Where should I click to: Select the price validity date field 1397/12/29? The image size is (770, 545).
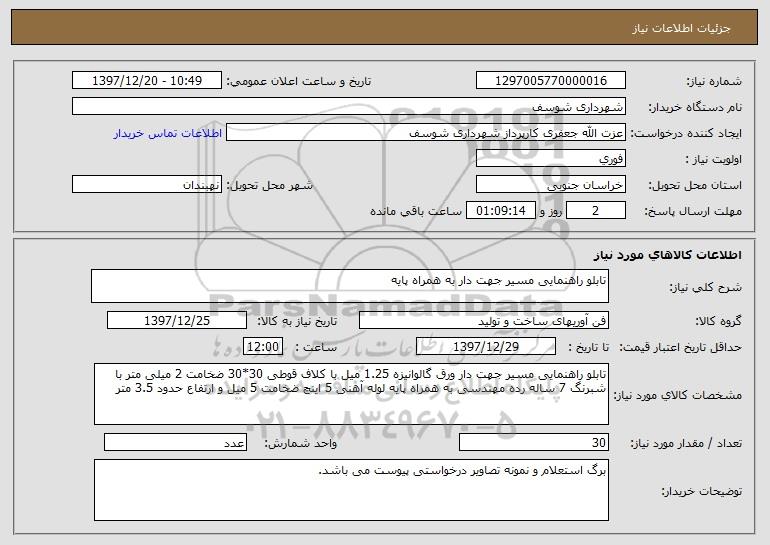[x=486, y=347]
